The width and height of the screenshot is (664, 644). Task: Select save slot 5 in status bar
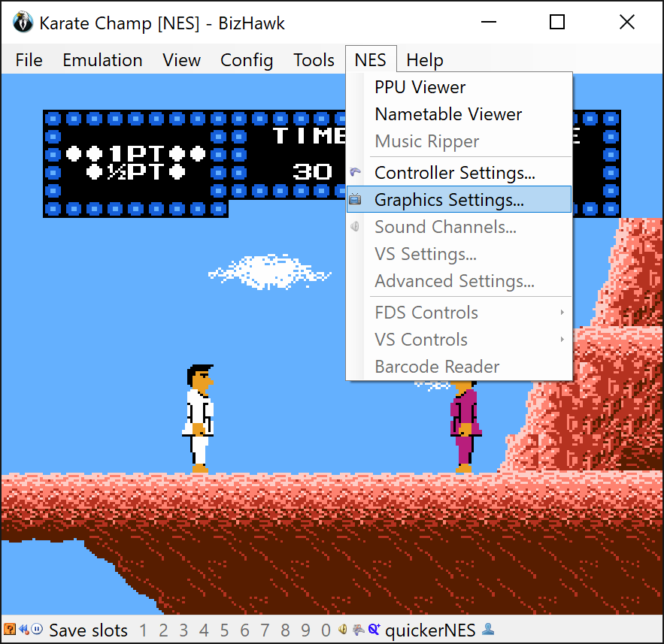click(224, 630)
